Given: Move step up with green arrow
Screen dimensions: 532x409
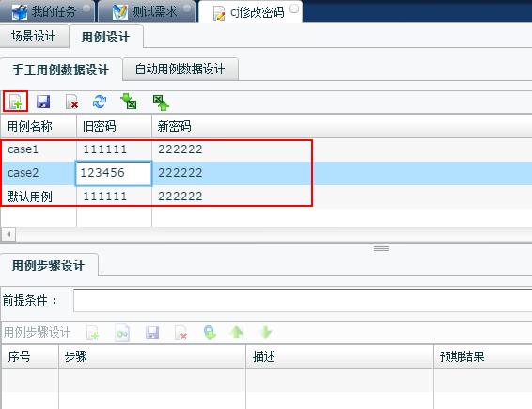Looking at the screenshot, I should point(237,332).
